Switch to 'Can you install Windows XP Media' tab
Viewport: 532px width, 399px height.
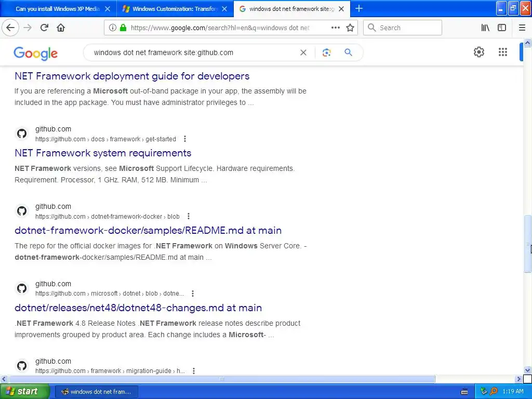pyautogui.click(x=58, y=9)
